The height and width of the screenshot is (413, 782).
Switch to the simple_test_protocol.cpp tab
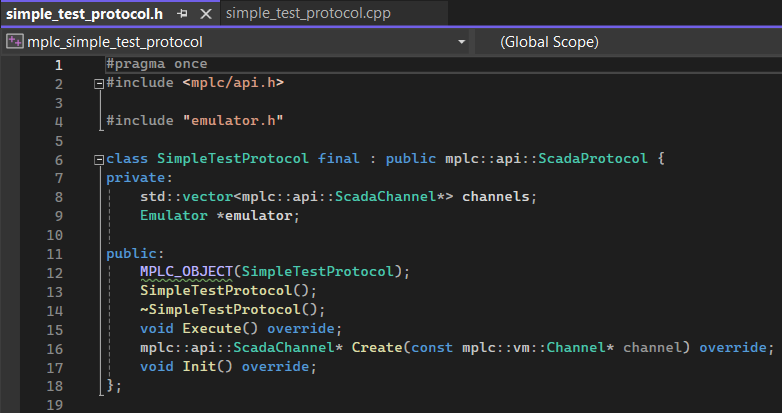[x=308, y=13]
